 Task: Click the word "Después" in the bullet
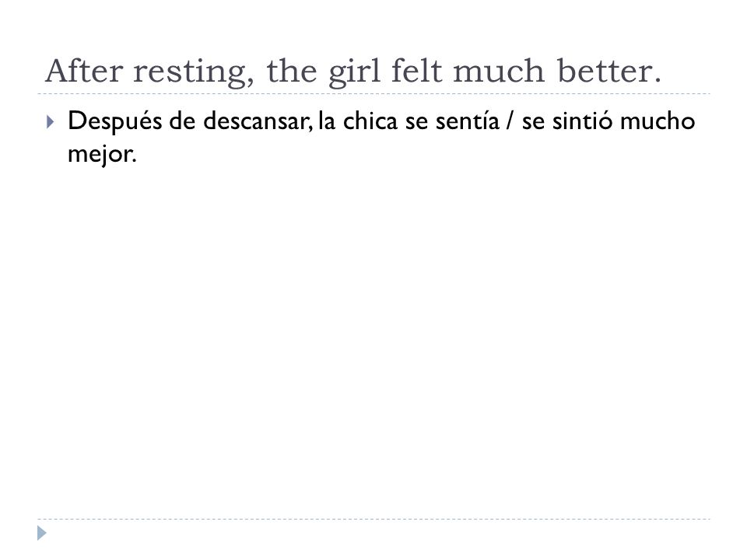point(115,121)
